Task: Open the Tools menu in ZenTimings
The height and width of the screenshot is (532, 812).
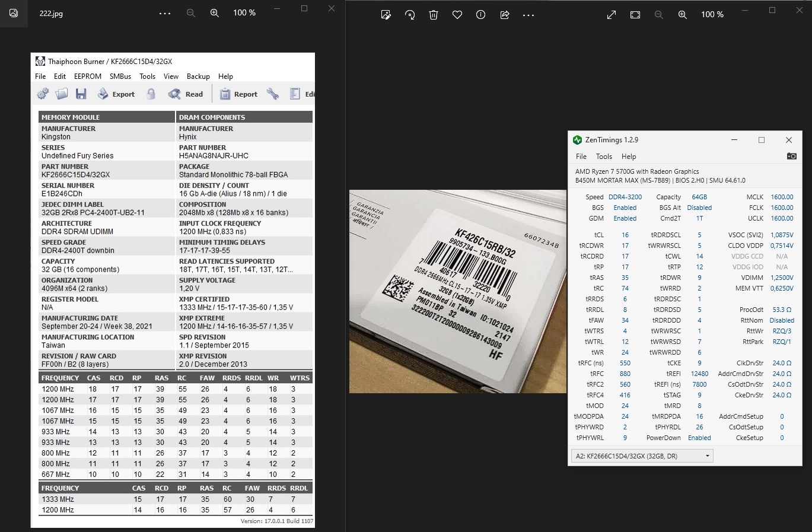Action: (x=604, y=157)
